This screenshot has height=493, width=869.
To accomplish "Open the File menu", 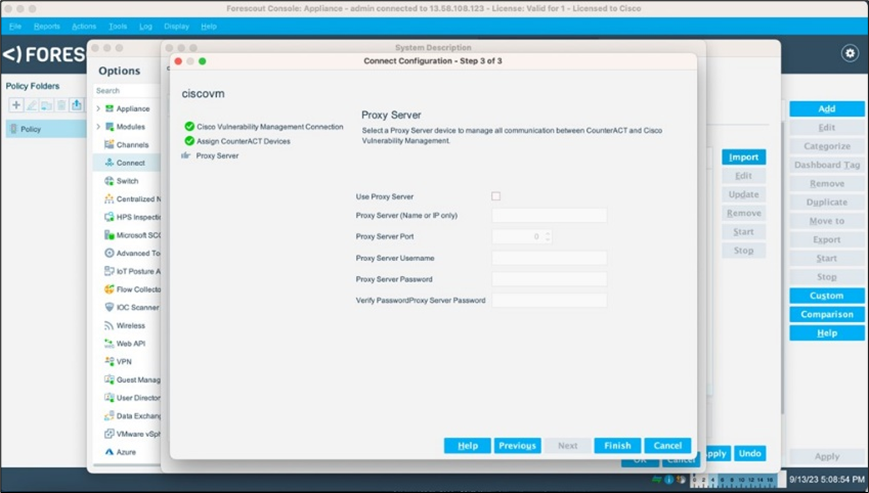I will (15, 26).
